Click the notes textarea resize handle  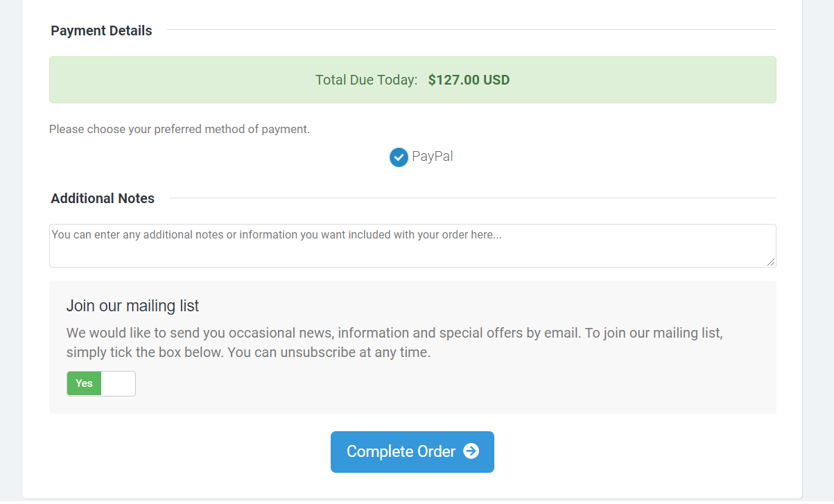pos(771,262)
